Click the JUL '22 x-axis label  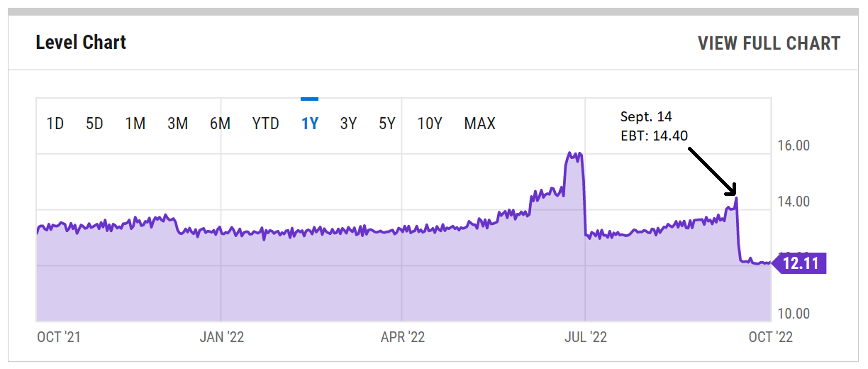point(585,337)
